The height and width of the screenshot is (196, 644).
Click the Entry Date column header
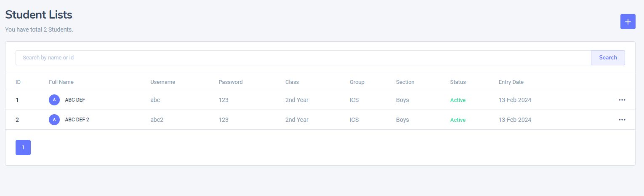tap(511, 82)
